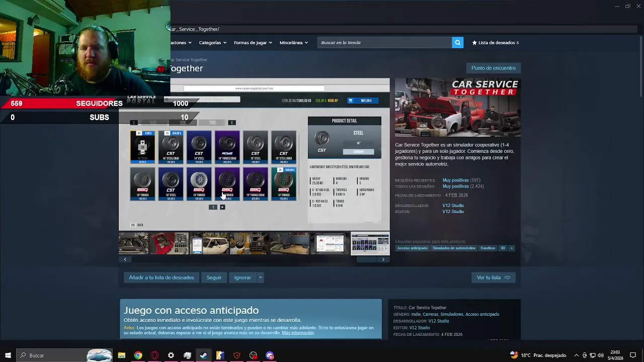Open Simuladores genre link

(452, 314)
